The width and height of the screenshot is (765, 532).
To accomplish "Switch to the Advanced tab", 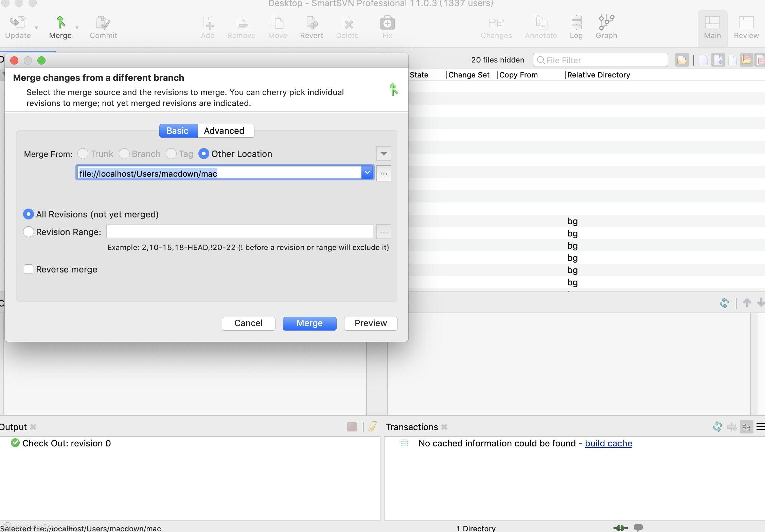I will (224, 131).
